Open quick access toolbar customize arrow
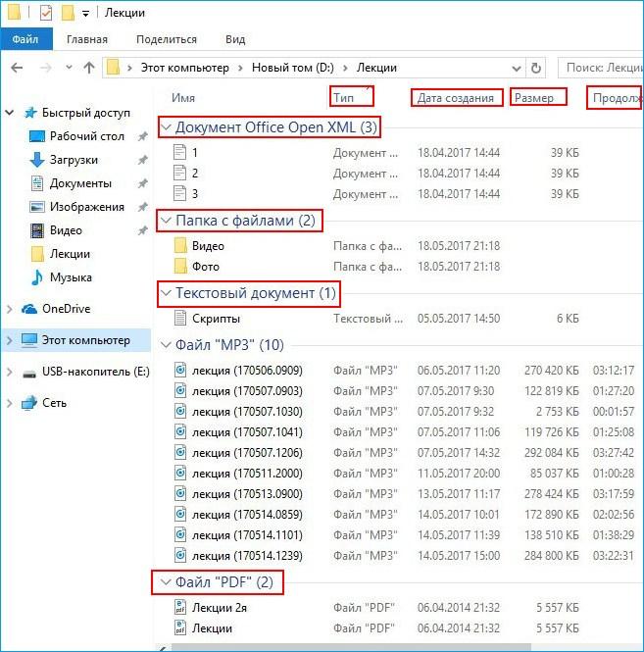The image size is (644, 652). pyautogui.click(x=85, y=14)
